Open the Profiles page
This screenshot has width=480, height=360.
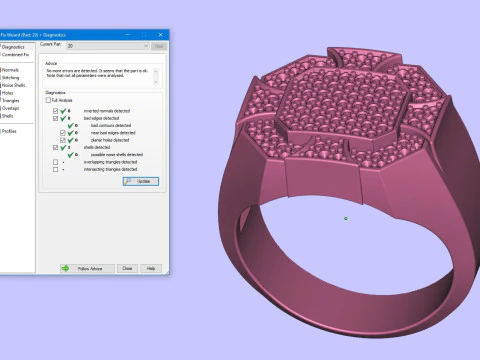click(9, 131)
